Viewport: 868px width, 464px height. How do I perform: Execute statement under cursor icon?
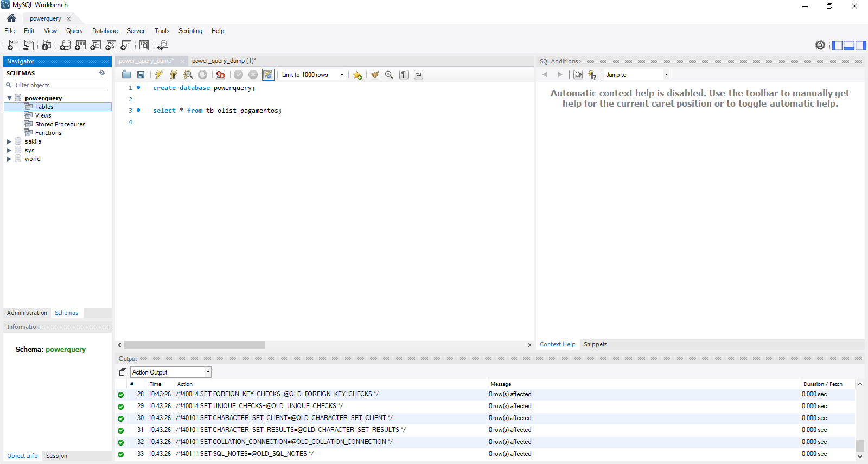click(x=174, y=75)
